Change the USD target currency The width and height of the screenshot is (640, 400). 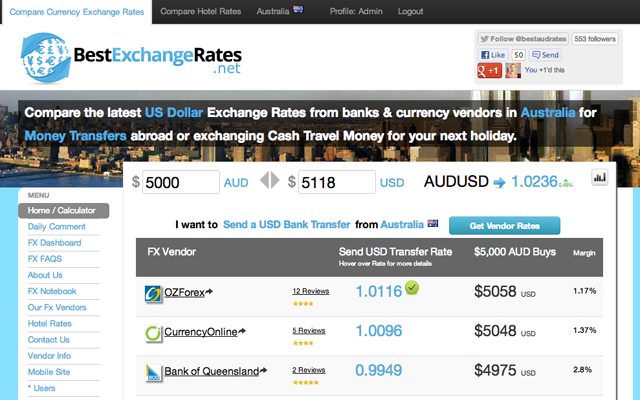(x=392, y=183)
